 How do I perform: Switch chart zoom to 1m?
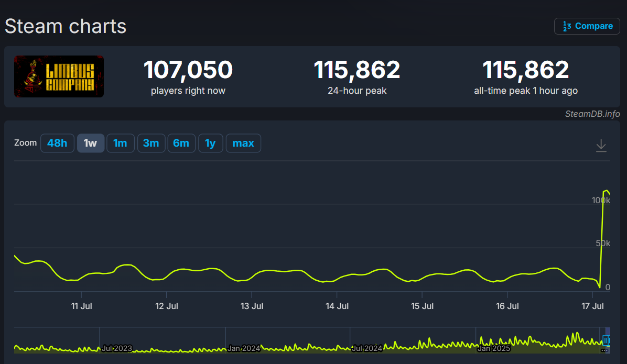[120, 143]
